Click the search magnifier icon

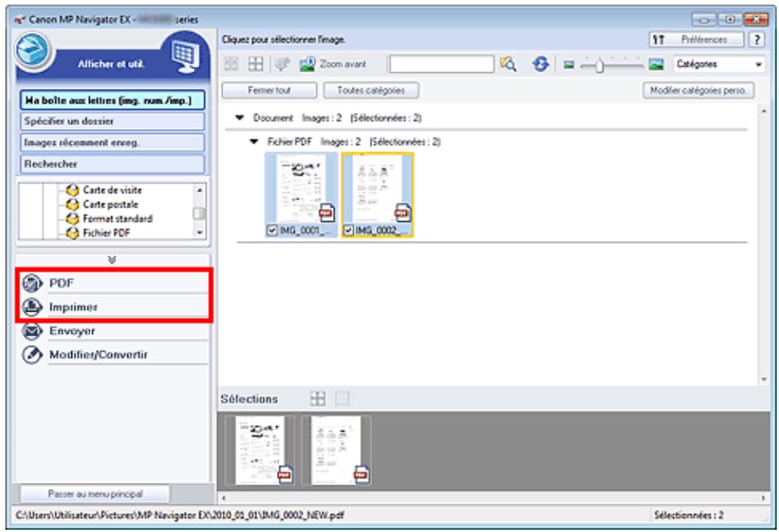tap(508, 64)
